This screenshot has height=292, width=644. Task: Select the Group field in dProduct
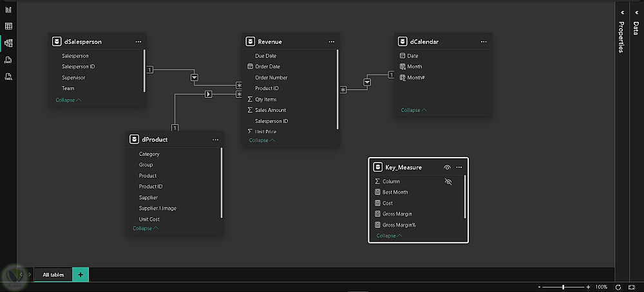146,165
